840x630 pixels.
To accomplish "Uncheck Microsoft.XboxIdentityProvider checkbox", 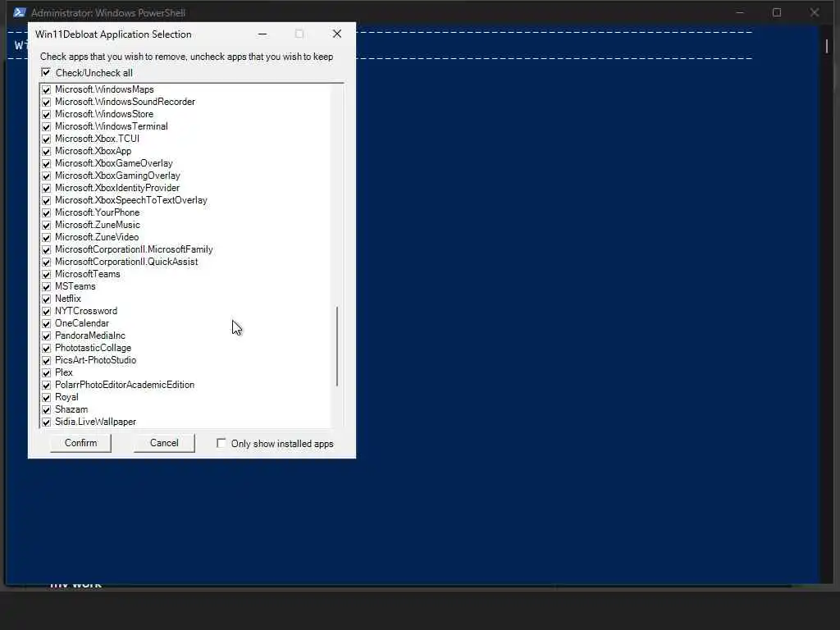I will click(47, 189).
